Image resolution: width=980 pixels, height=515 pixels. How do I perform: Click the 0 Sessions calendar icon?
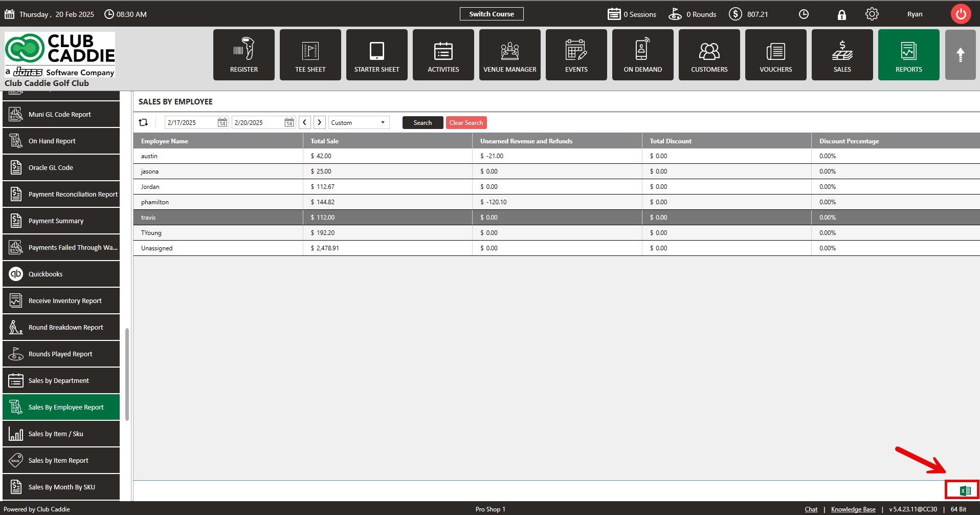[x=614, y=14]
